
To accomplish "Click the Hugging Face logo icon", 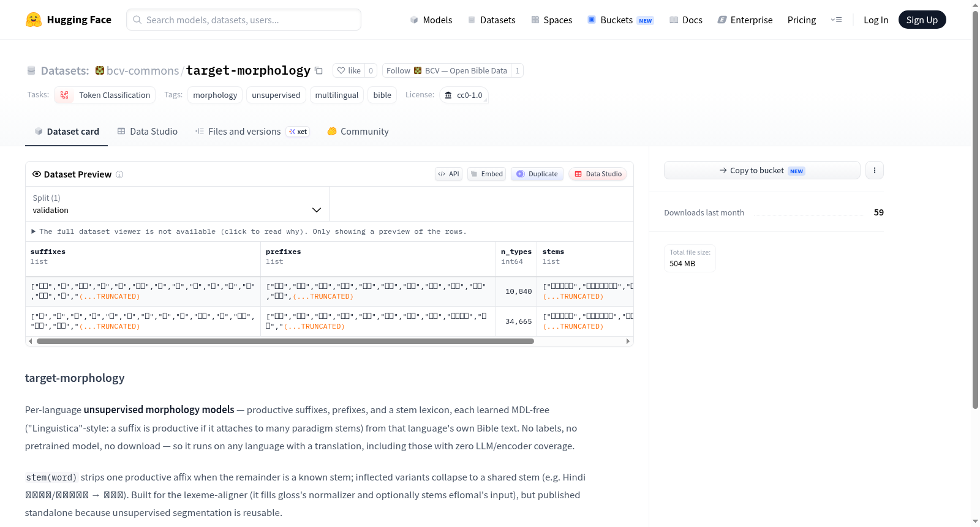I will (x=34, y=20).
